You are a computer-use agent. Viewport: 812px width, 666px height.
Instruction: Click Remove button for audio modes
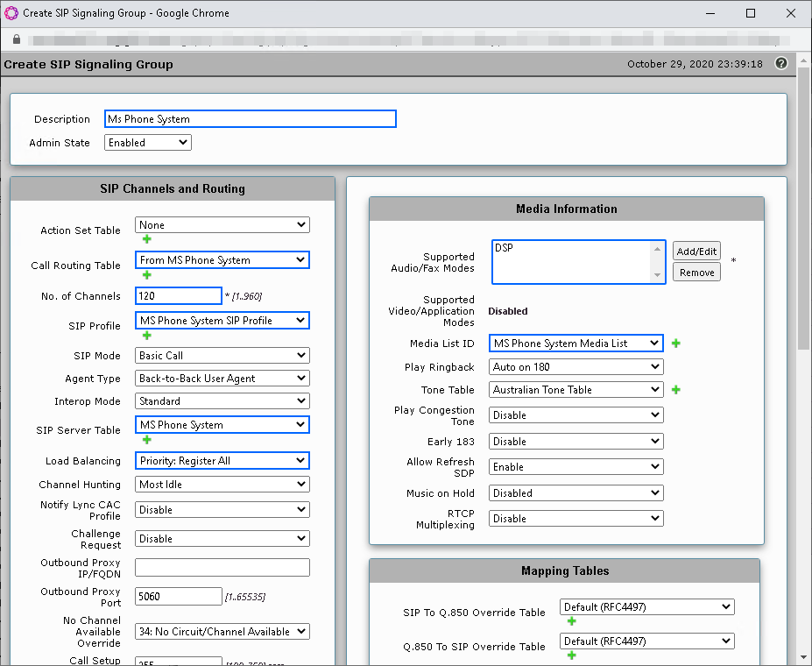tap(696, 273)
